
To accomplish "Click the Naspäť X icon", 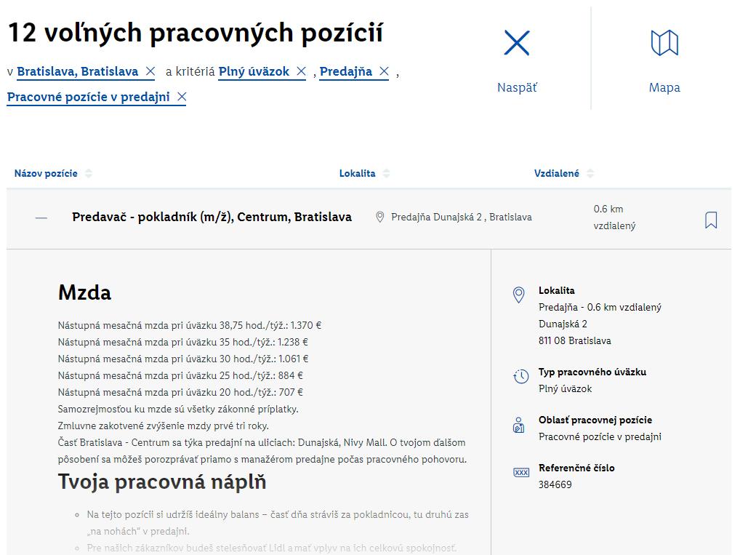I will click(517, 44).
